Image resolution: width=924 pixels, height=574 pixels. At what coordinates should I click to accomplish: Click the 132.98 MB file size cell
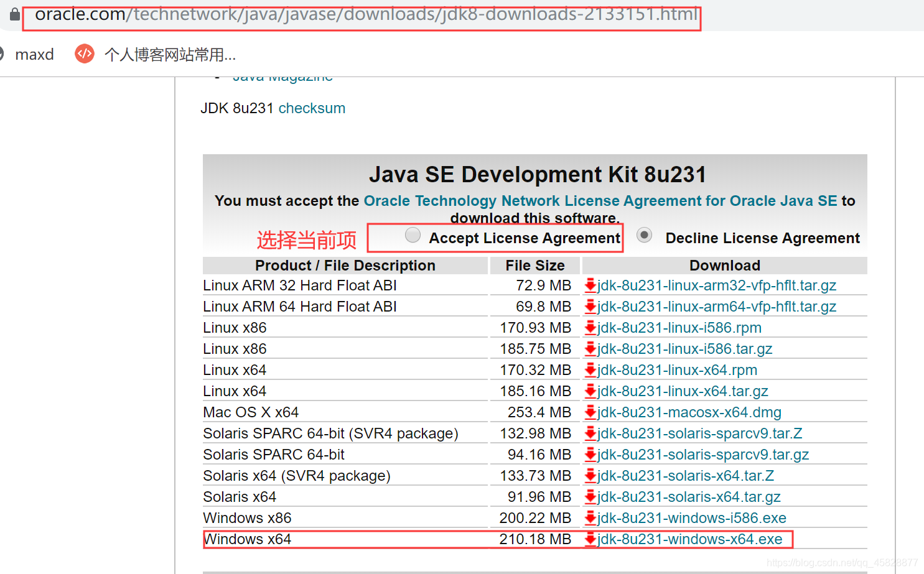pyautogui.click(x=535, y=433)
